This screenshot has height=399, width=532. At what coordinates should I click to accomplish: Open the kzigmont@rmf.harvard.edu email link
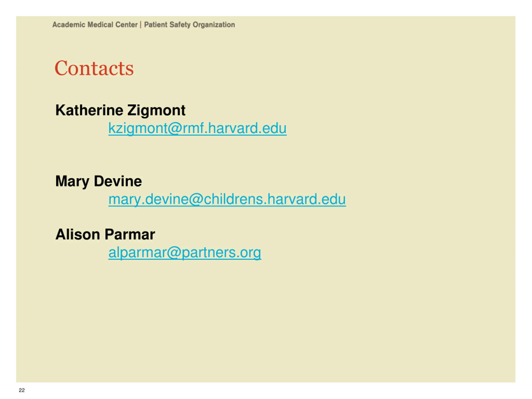click(197, 128)
